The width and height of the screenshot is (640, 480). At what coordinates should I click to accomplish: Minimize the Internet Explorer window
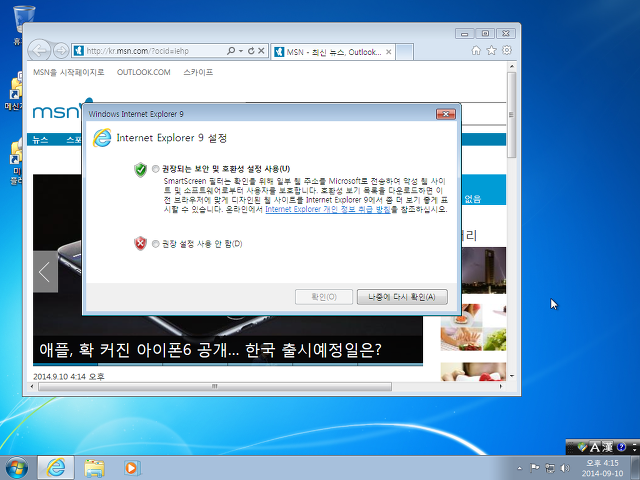[464, 33]
